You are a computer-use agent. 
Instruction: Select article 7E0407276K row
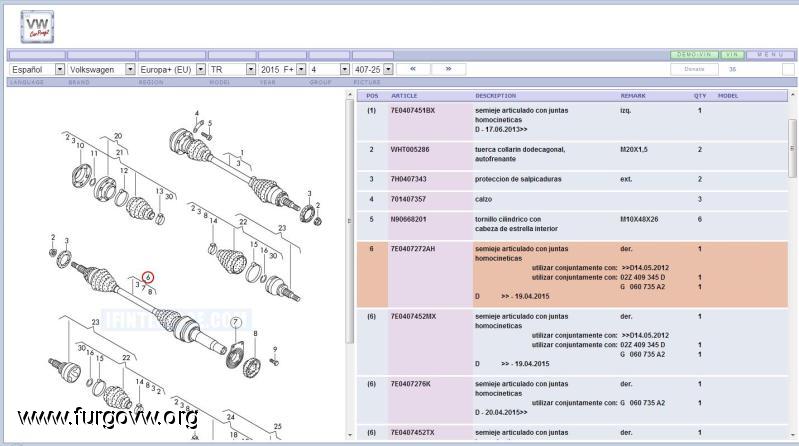pyautogui.click(x=572, y=399)
